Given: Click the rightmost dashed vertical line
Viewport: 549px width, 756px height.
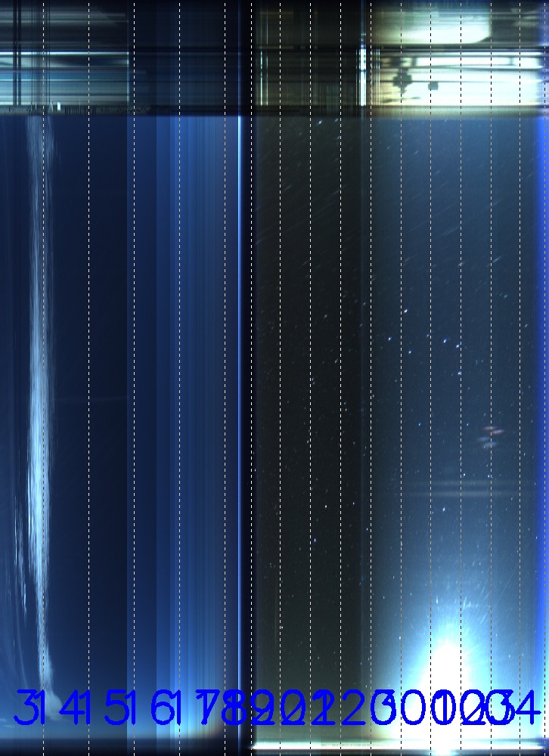Looking at the screenshot, I should (x=521, y=378).
